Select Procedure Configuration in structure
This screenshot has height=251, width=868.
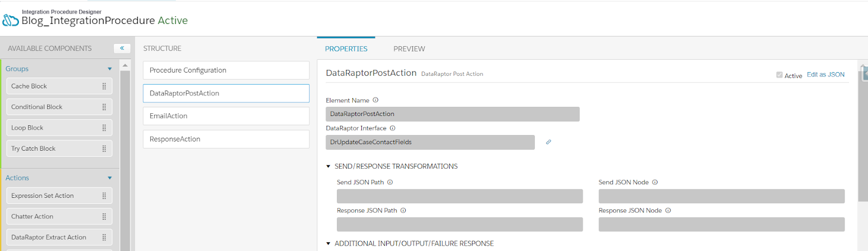tap(226, 70)
